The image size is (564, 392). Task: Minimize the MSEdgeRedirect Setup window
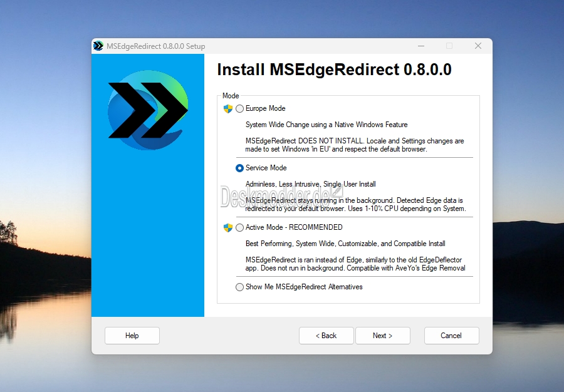click(421, 46)
